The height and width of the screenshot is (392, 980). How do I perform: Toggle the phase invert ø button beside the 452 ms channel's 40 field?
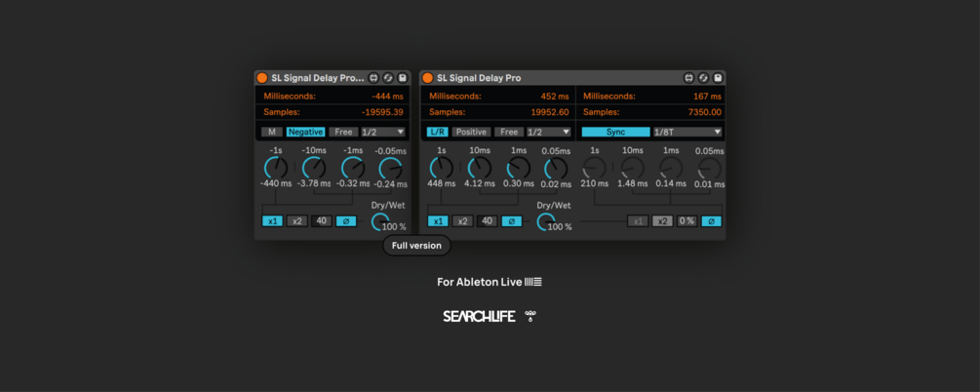coord(512,221)
